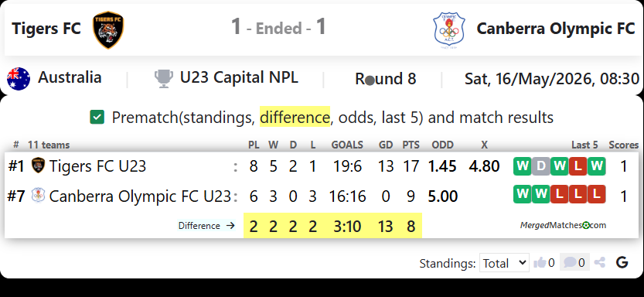
Task: Click the thumbs-up like icon
Action: point(540,262)
